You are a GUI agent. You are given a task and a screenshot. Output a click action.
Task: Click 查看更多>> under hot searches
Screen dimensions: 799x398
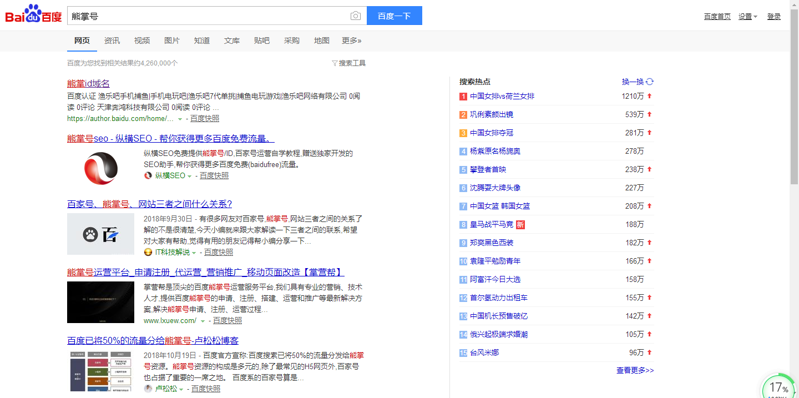tap(635, 370)
